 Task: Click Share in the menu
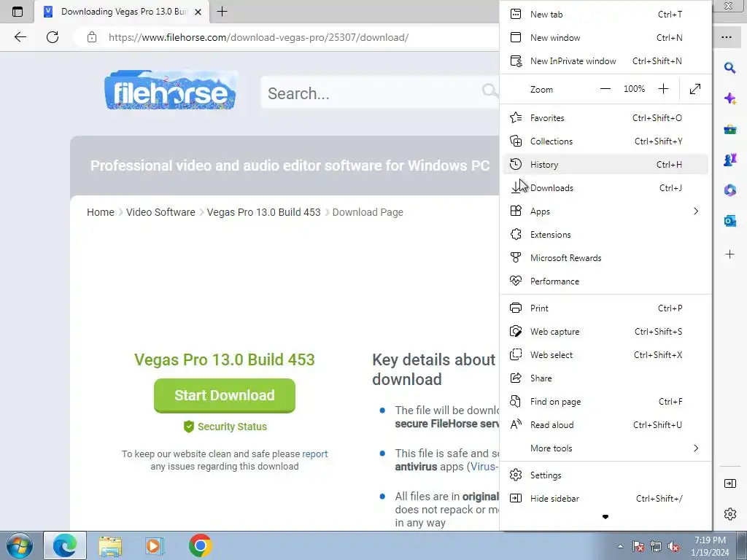(605, 378)
